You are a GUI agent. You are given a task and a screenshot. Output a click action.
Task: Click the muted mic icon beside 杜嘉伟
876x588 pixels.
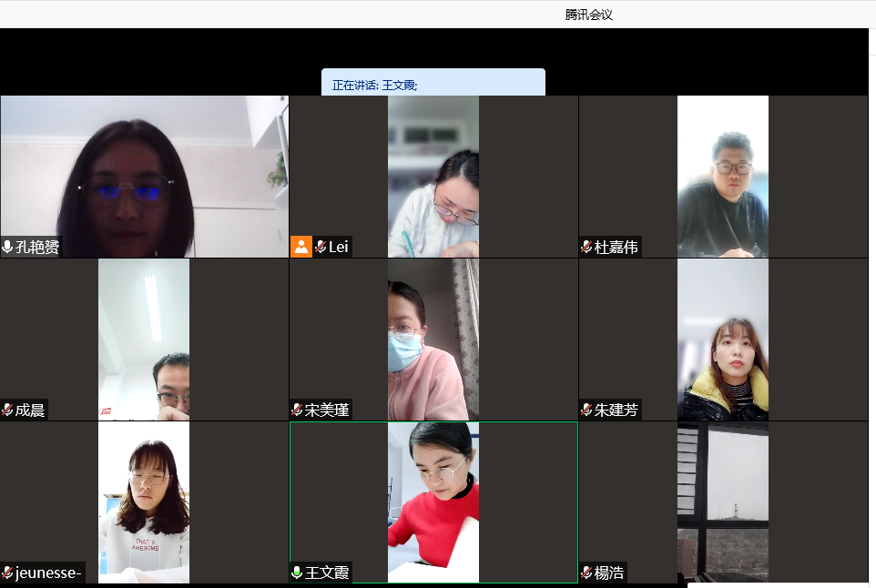coord(587,247)
